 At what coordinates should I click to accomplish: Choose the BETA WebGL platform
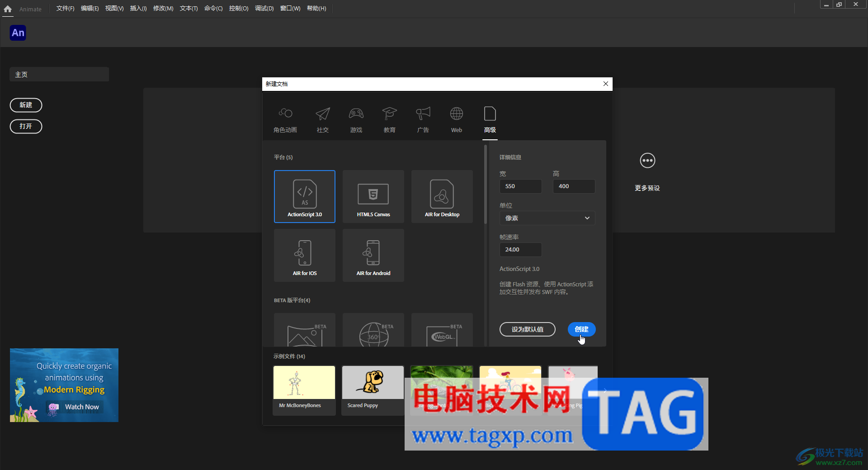click(442, 330)
